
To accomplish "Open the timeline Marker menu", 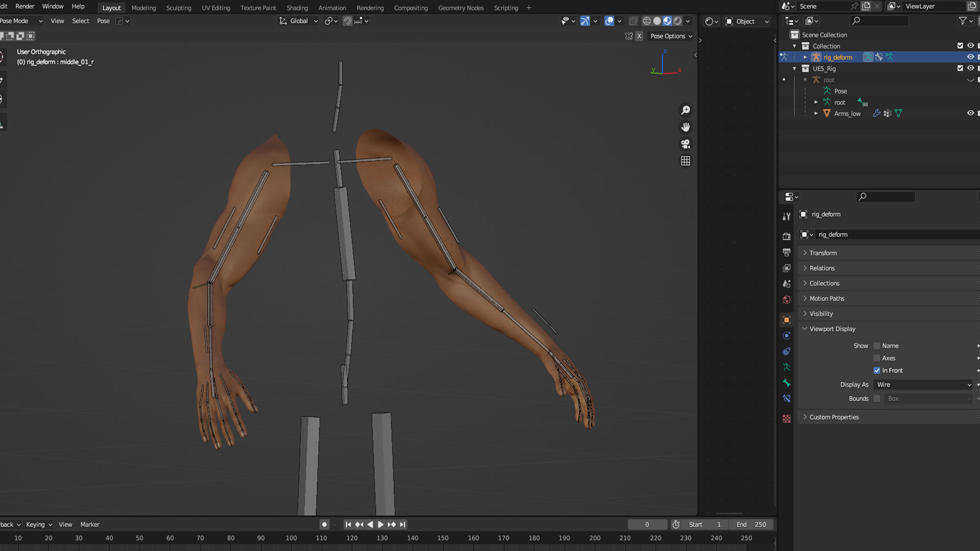I will point(90,524).
